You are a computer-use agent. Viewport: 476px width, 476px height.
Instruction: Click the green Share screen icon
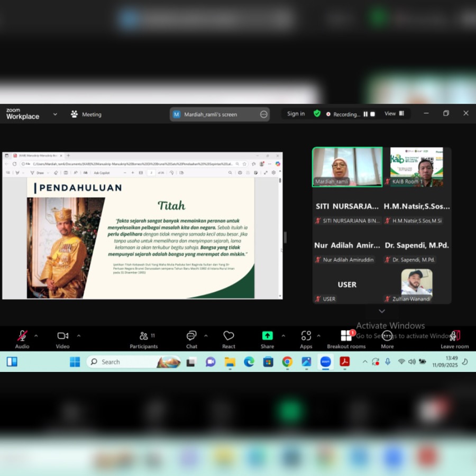coord(268,336)
